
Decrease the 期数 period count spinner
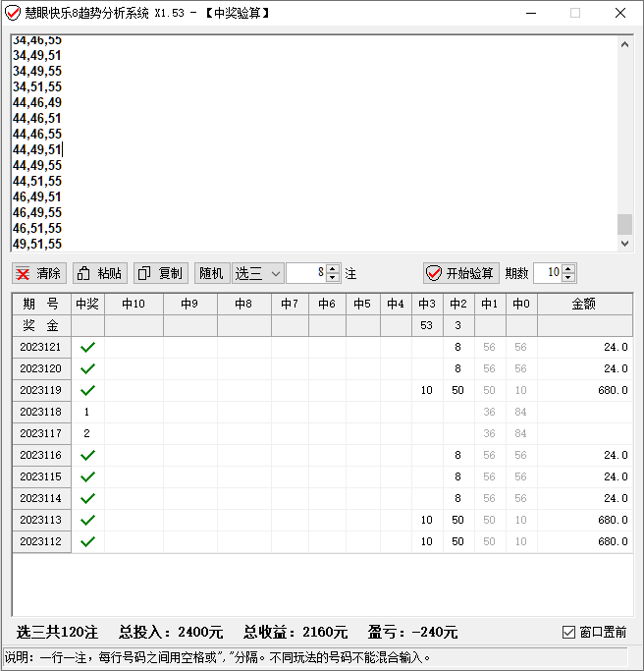click(568, 278)
